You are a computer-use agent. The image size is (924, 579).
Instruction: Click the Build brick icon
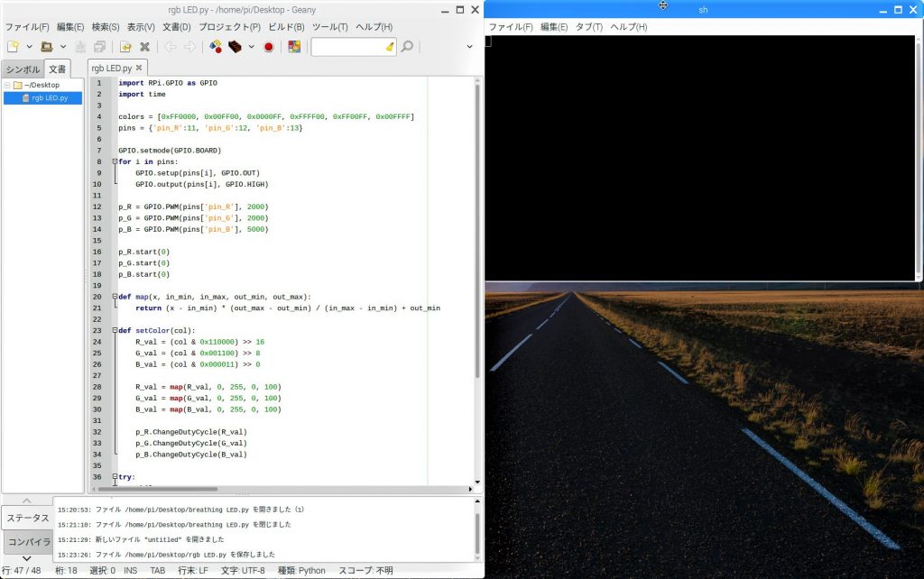[x=235, y=46]
